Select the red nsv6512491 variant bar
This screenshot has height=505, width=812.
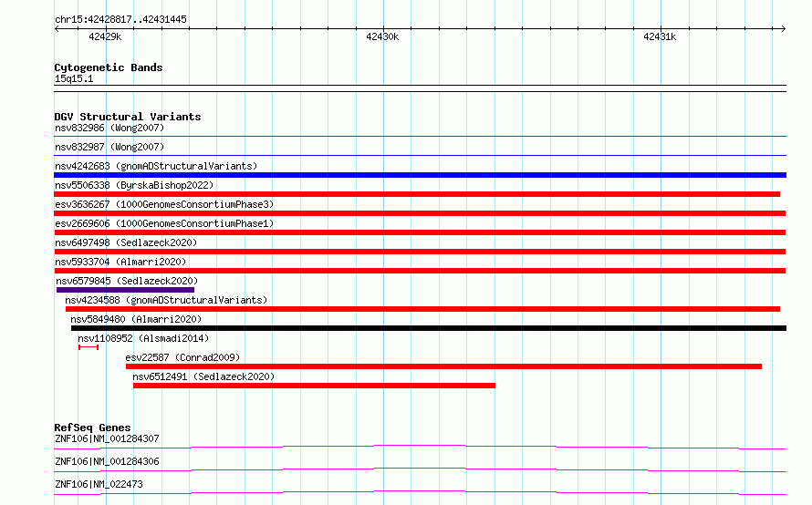[x=315, y=386]
